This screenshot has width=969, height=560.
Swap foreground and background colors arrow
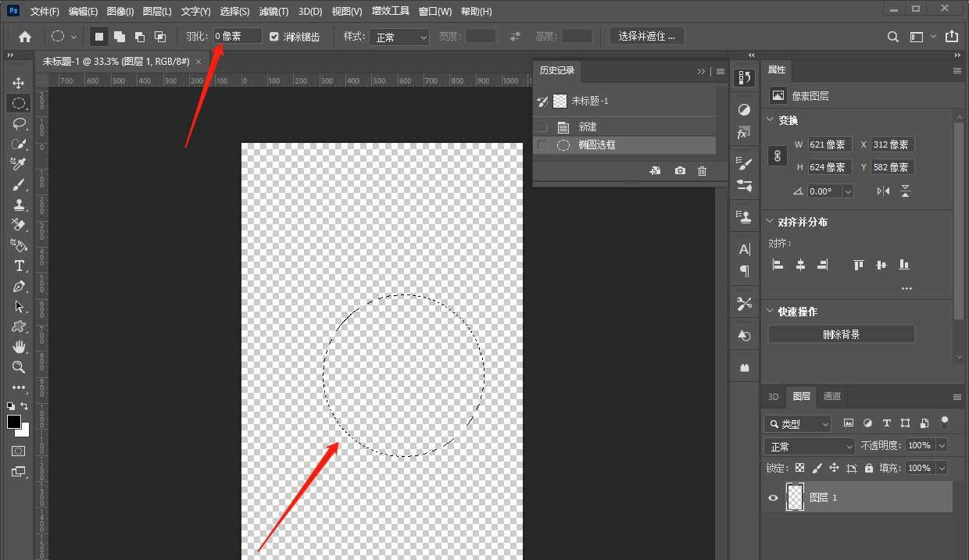[x=24, y=406]
